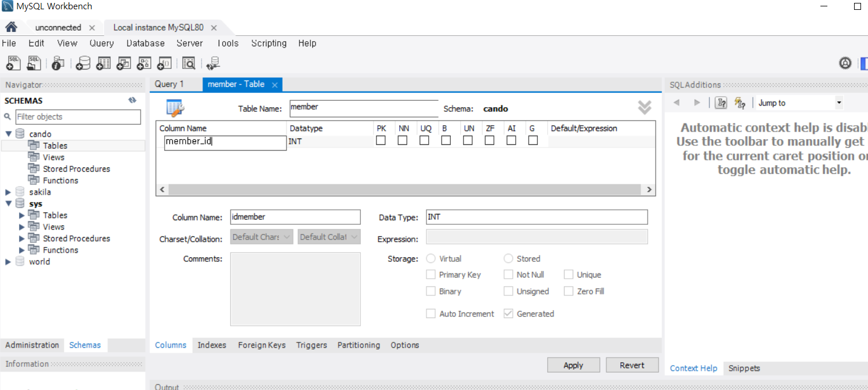The height and width of the screenshot is (390, 868).
Task: Open the Default Charset dropdown
Action: [x=262, y=237]
